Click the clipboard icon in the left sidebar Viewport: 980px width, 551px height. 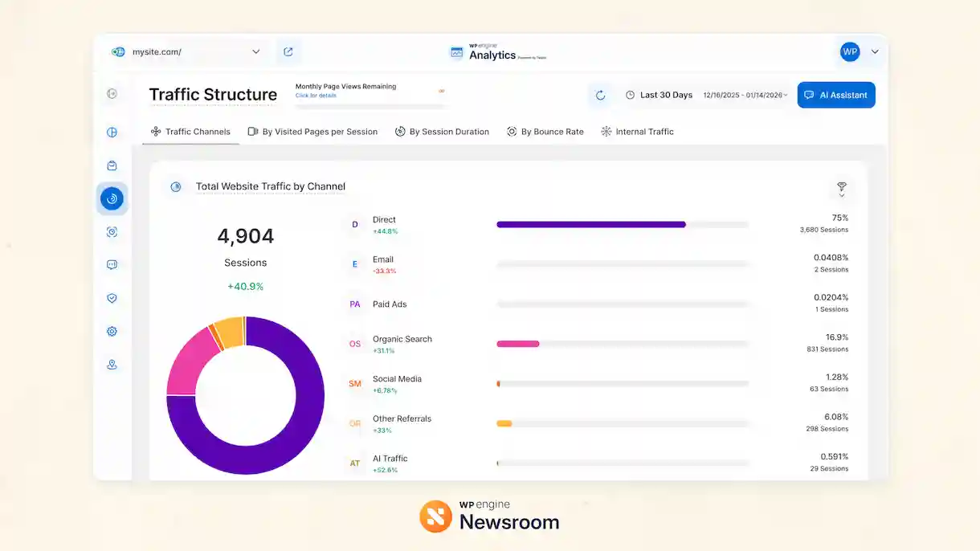[x=112, y=165]
